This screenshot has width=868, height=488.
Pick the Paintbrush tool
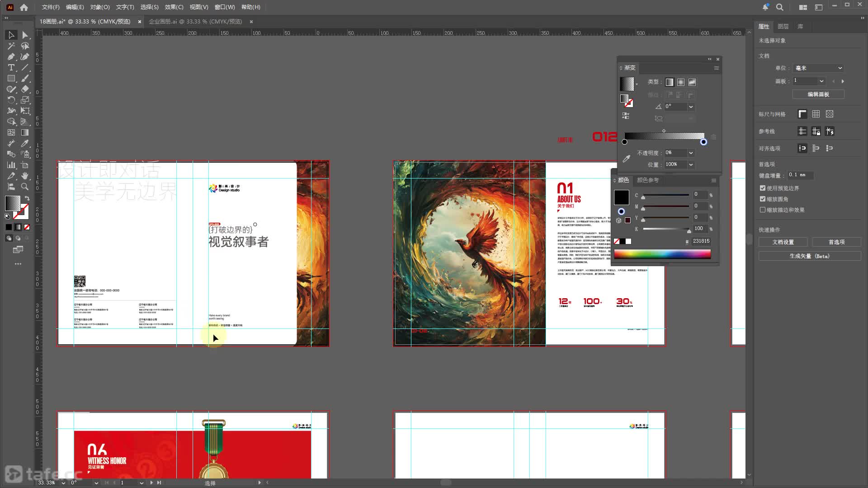[25, 79]
